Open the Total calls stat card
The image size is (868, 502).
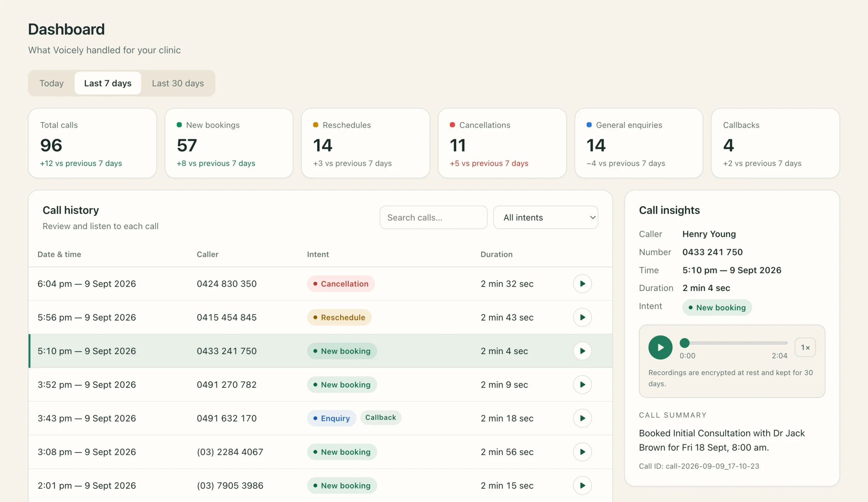[x=92, y=143]
